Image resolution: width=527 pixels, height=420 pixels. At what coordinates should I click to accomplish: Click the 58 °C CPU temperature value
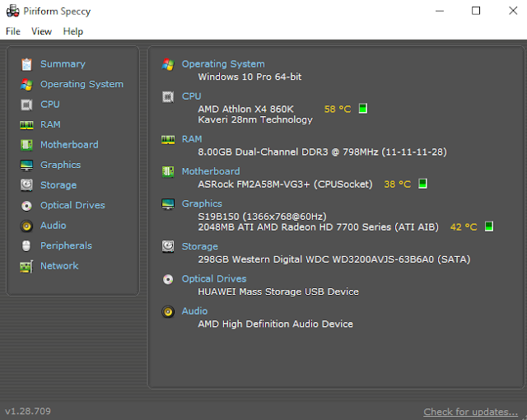click(338, 110)
